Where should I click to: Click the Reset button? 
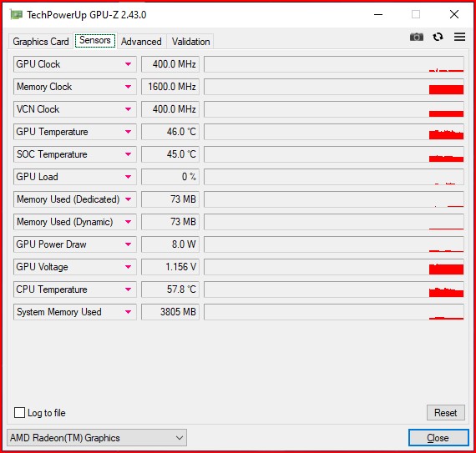[445, 412]
